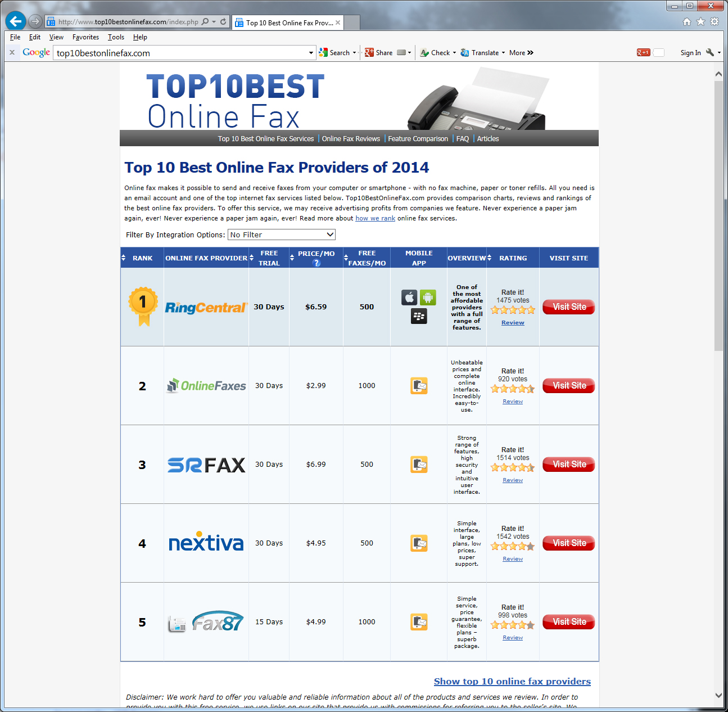Click Show top 10 online fax providers link
Viewport: 728px width, 712px height.
(x=512, y=681)
